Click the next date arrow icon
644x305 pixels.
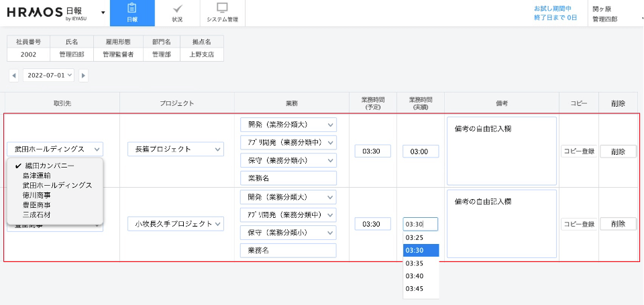point(84,75)
